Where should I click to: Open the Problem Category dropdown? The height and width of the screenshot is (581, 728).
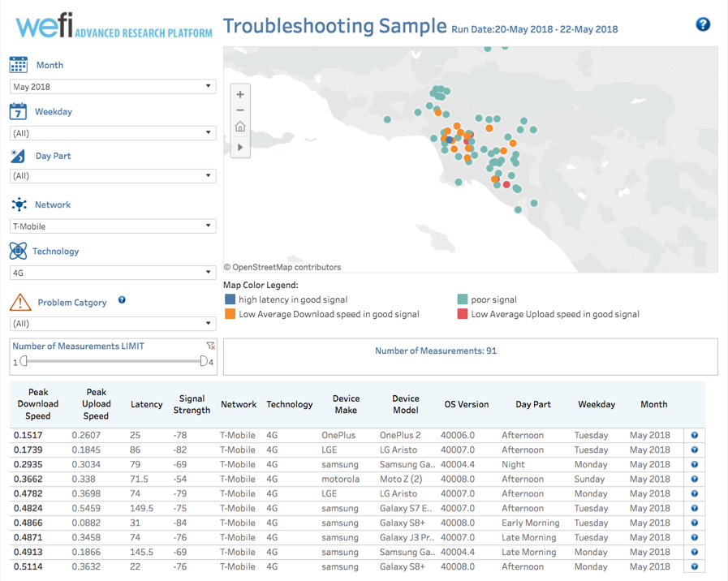pos(113,324)
